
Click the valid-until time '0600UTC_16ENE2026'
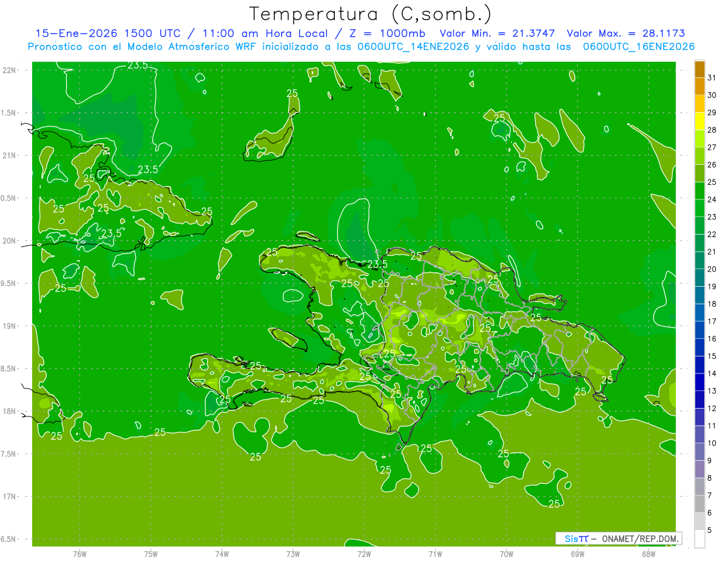coord(639,47)
